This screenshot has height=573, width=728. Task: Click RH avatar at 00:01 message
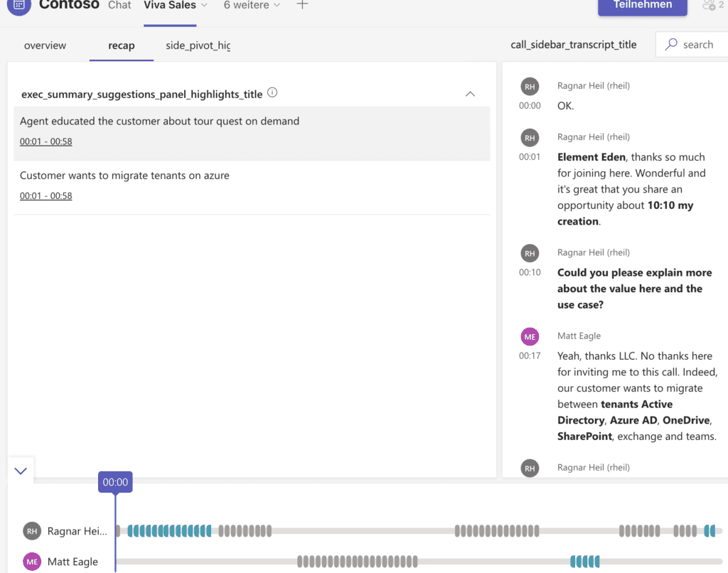(x=530, y=138)
